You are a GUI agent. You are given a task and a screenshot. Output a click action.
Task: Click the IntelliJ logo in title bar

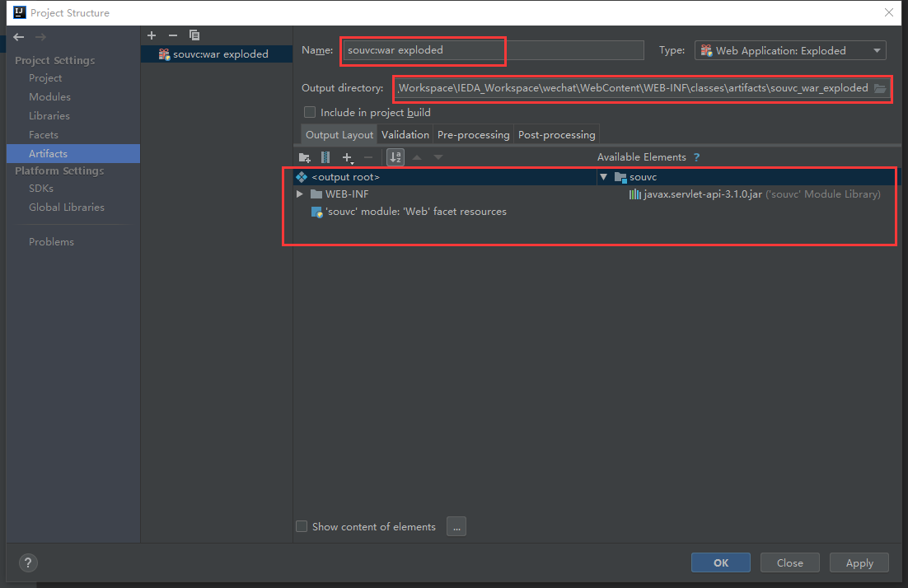click(x=19, y=12)
